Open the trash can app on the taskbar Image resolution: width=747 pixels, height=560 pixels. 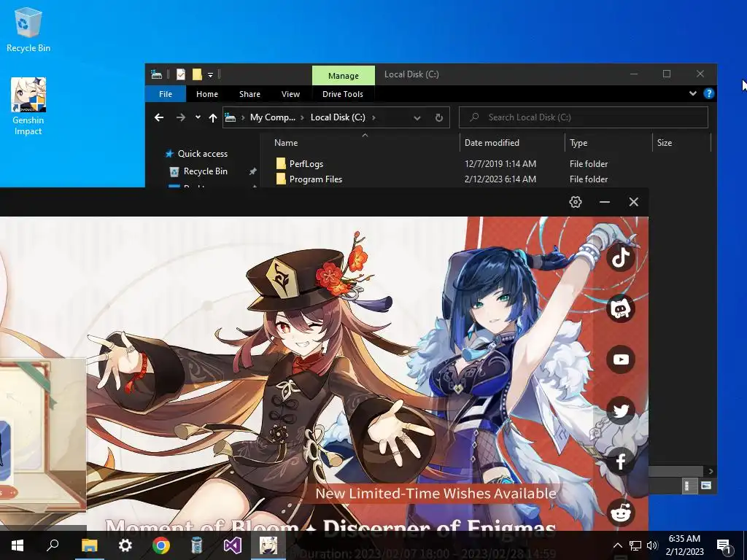[x=197, y=545]
